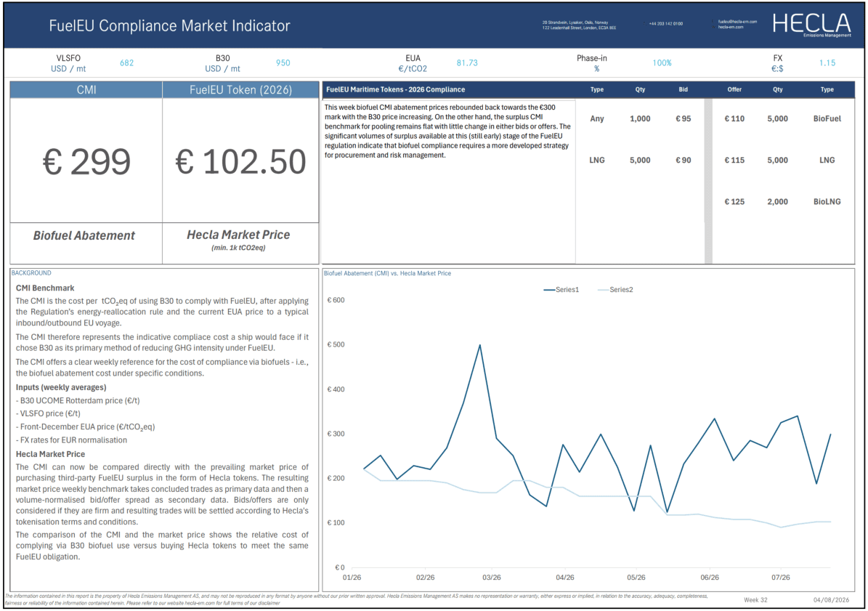The image size is (868, 611).
Task: Click the Bid column header
Action: (683, 89)
